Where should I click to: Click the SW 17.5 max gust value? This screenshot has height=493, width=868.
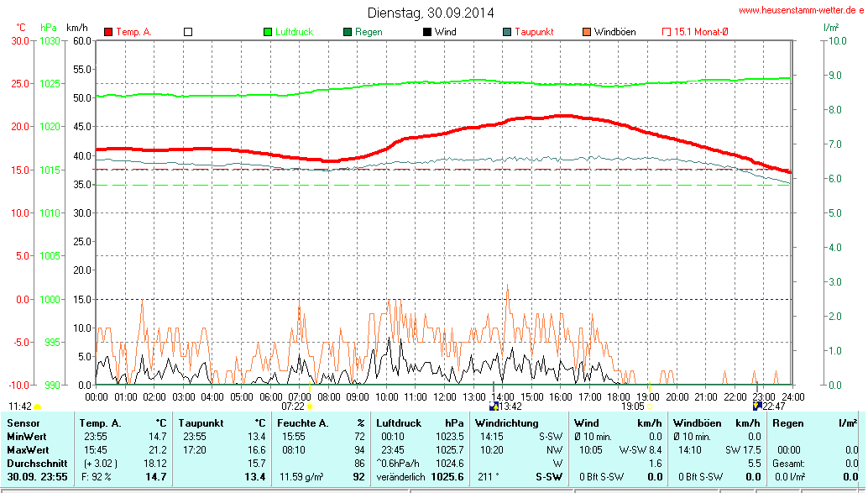[743, 450]
